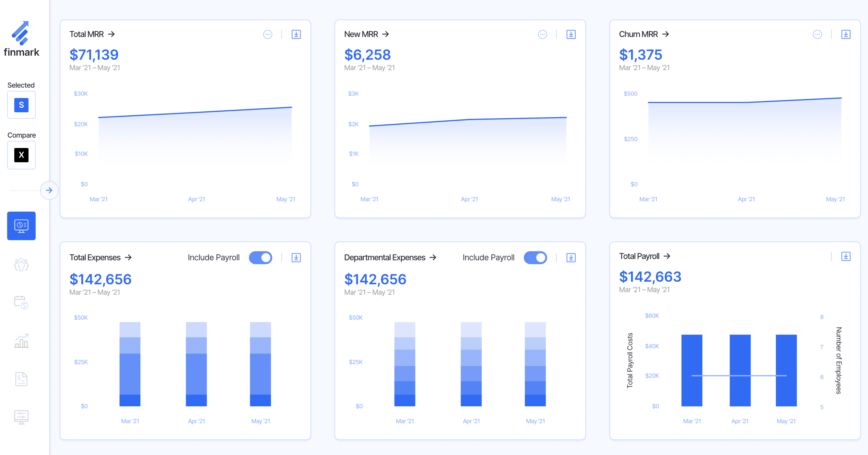Disable Include Payroll on Total Expenses
Image resolution: width=868 pixels, height=455 pixels.
[x=261, y=257]
